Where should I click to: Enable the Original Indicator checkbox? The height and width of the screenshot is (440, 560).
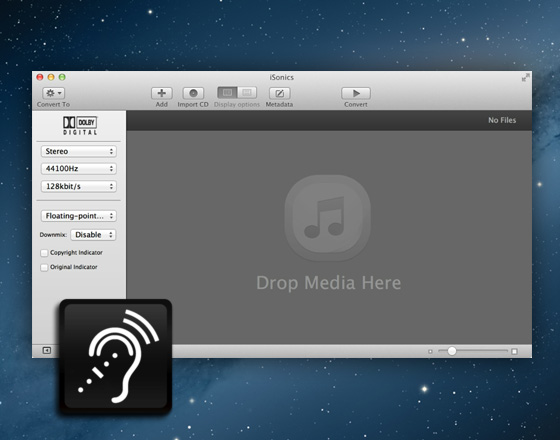pos(44,268)
